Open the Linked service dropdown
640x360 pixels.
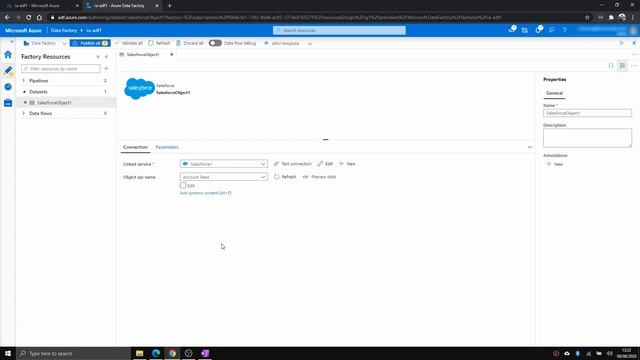(224, 164)
